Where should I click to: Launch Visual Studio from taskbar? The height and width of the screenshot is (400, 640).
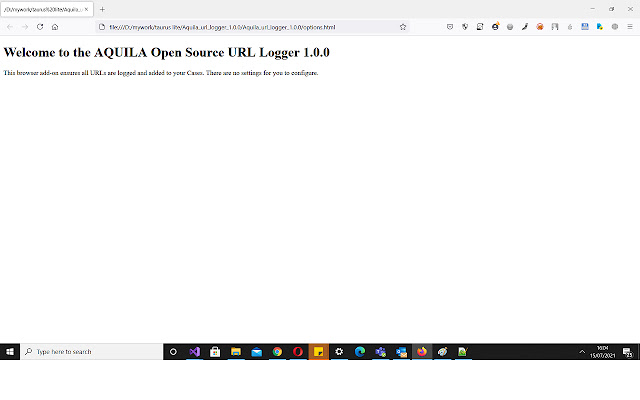click(x=194, y=351)
